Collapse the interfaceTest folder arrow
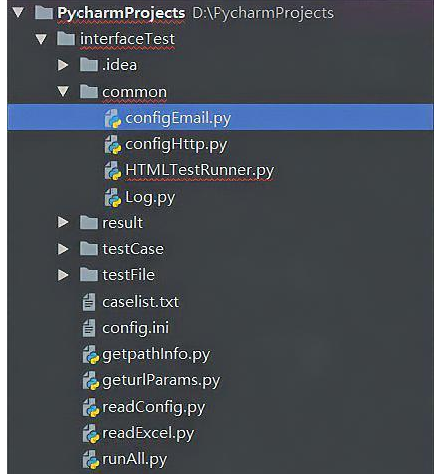This screenshot has width=445, height=474. [41, 39]
